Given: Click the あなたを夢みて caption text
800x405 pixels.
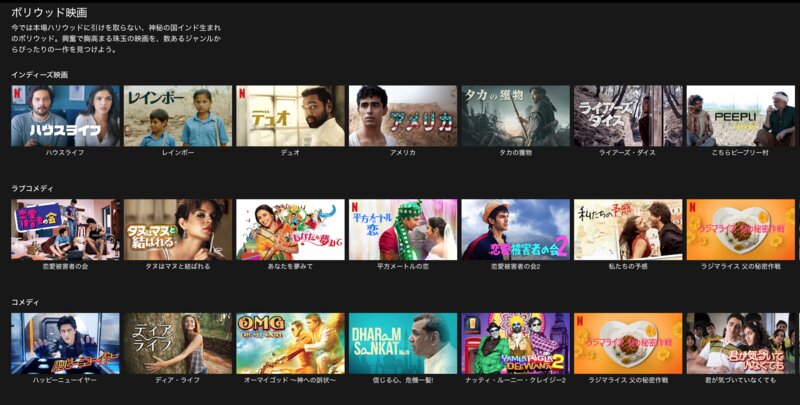Looking at the screenshot, I should pyautogui.click(x=290, y=266).
